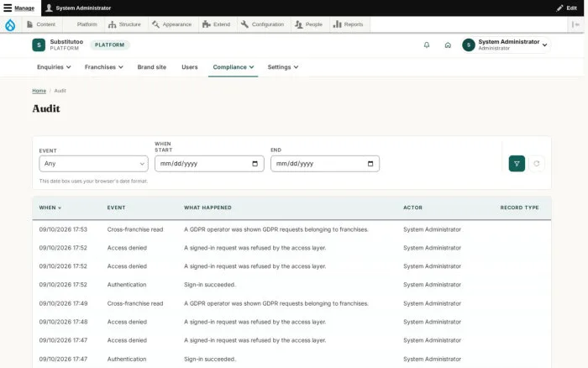The height and width of the screenshot is (368, 588).
Task: Select Access denied in the 17:48 row
Action: (127, 322)
